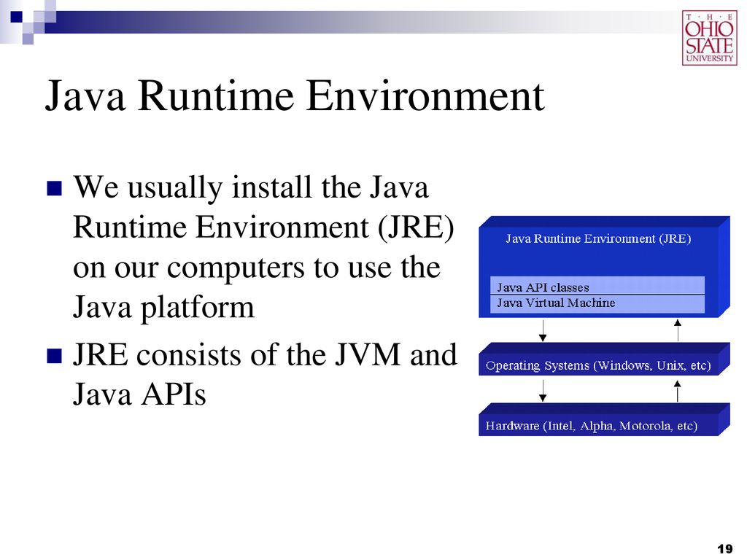Click the text line 'Runtime Environment (JRE)' in first bullet
The image size is (747, 560).
coord(263,227)
